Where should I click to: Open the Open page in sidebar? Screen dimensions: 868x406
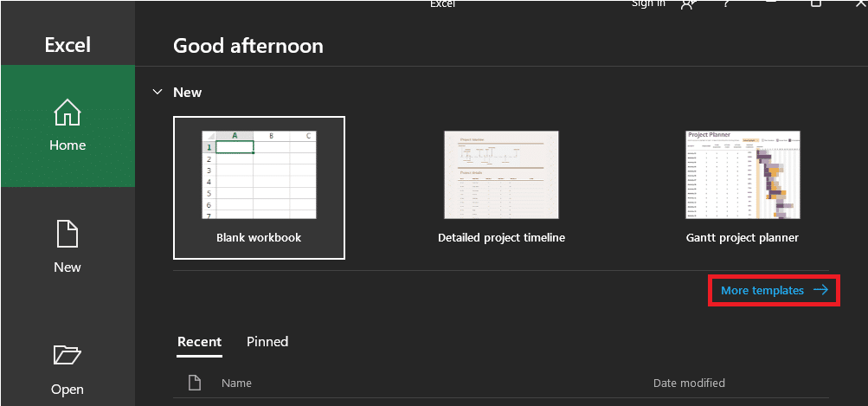tap(68, 368)
